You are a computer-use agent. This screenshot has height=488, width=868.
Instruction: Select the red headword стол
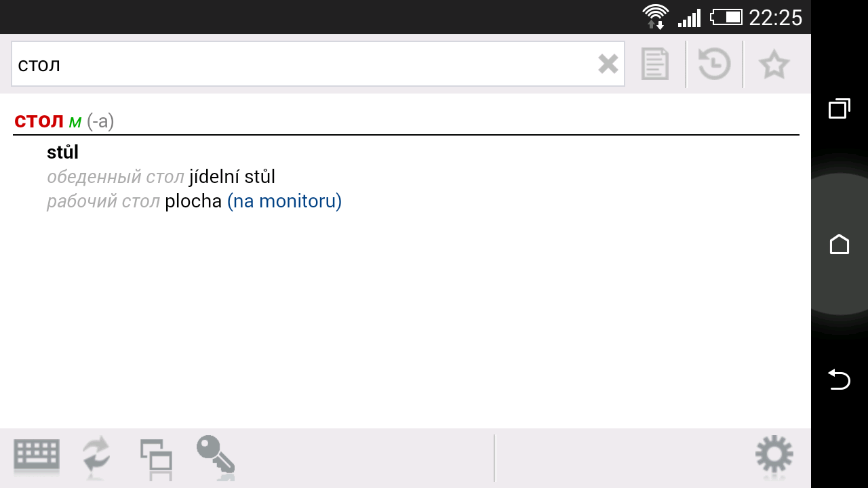pyautogui.click(x=39, y=121)
